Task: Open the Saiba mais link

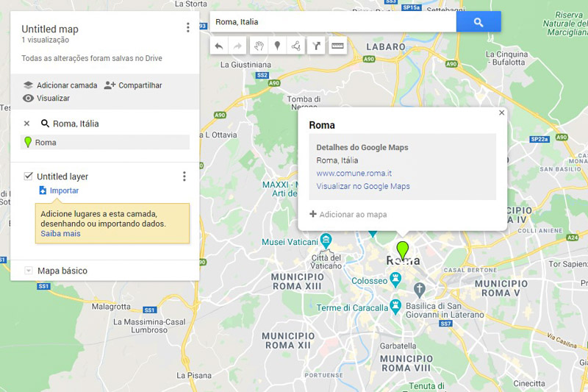Action: tap(60, 233)
